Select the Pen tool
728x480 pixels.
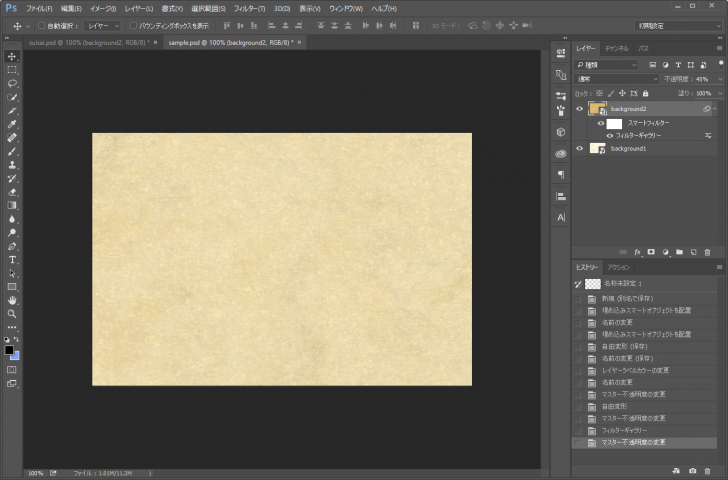point(12,246)
